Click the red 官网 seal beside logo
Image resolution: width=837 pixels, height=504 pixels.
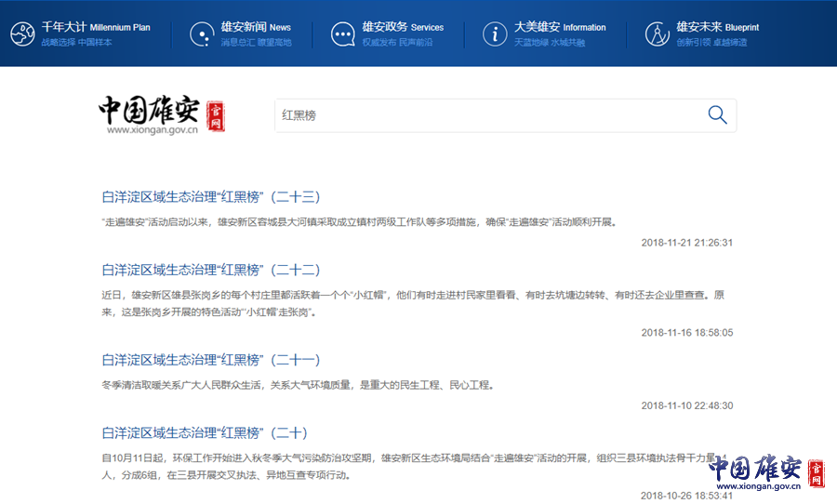click(x=215, y=116)
